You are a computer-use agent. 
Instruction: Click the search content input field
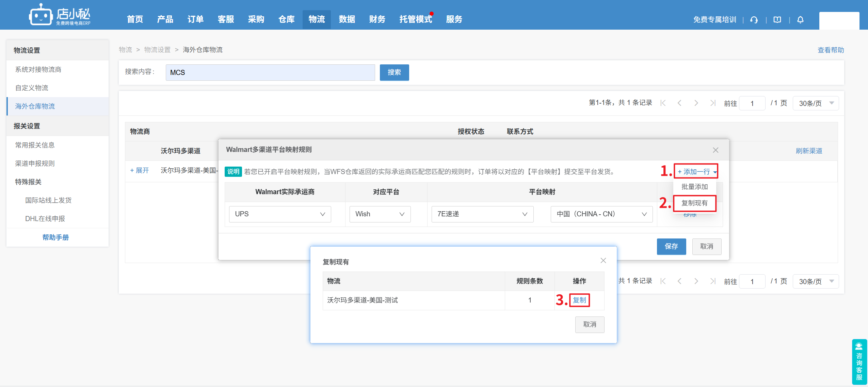point(270,73)
